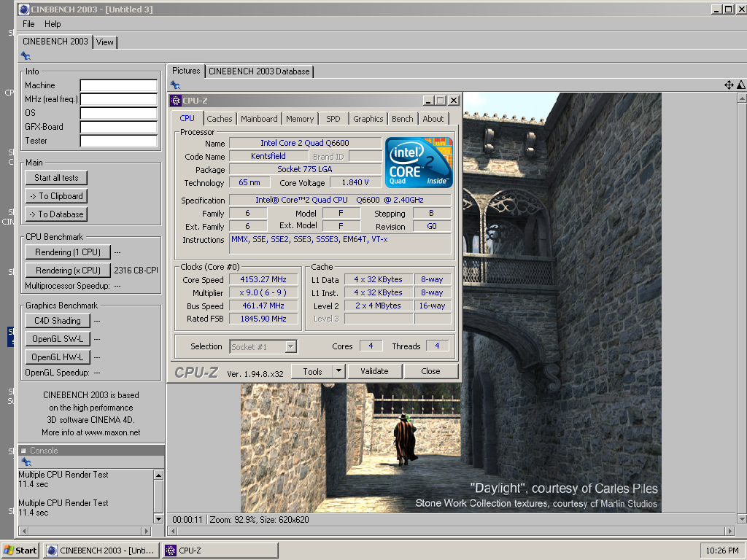This screenshot has width=747, height=560.
Task: Click the Intel Core 2 Quad logo
Action: coord(419,163)
